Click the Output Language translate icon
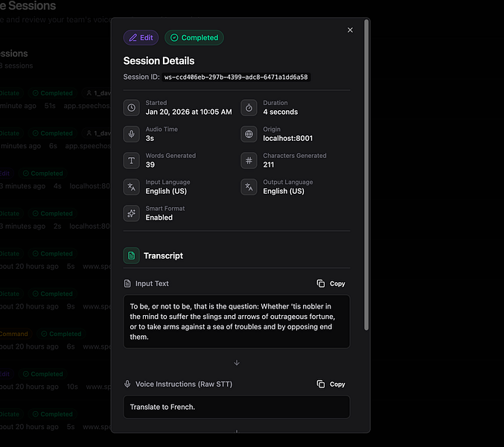 tap(249, 187)
